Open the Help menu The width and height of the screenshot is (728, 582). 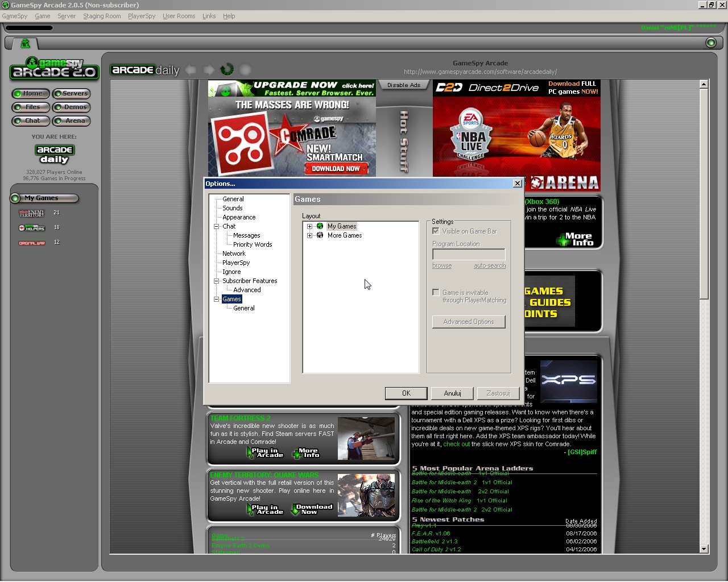point(229,16)
